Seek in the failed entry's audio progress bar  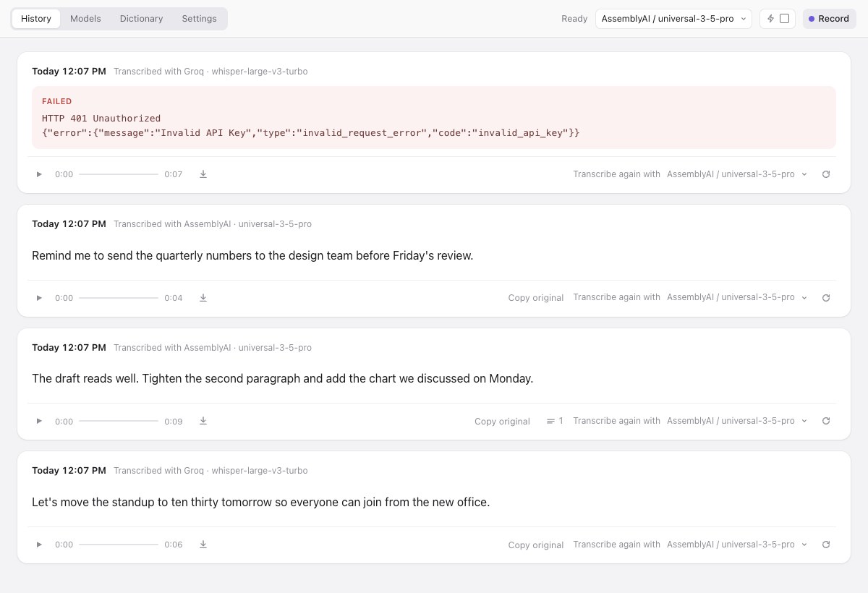pos(119,174)
